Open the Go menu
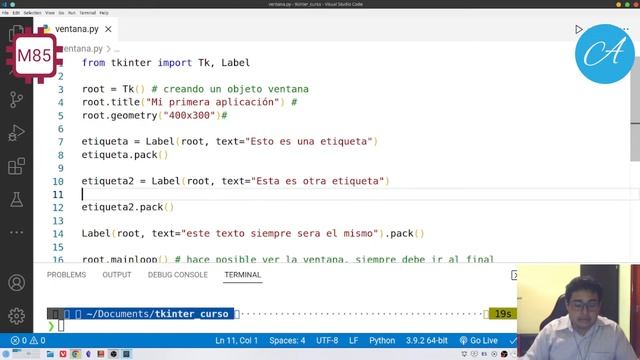 click(x=61, y=13)
